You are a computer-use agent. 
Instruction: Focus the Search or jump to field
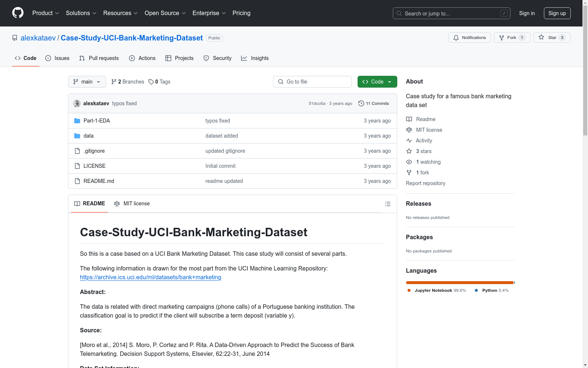pyautogui.click(x=452, y=13)
